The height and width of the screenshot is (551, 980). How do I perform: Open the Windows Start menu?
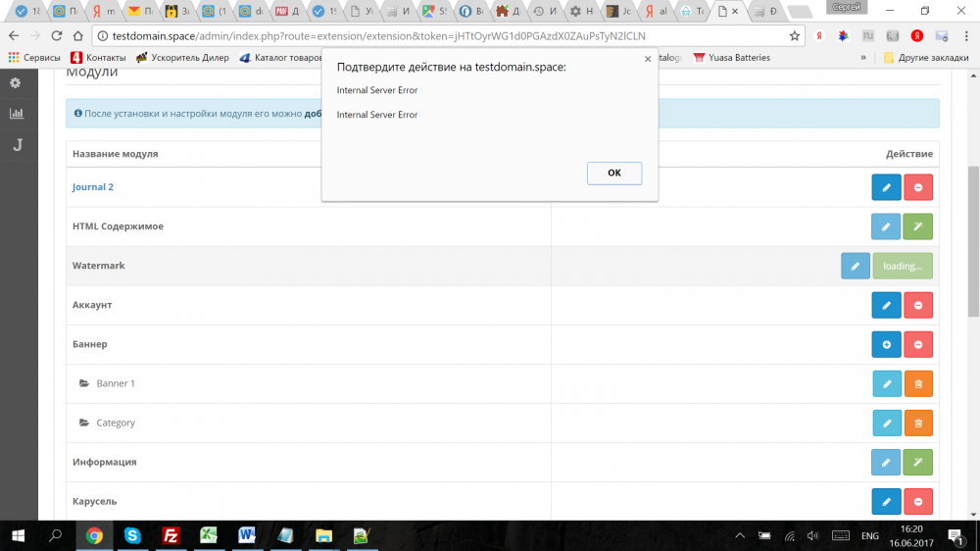[x=18, y=536]
